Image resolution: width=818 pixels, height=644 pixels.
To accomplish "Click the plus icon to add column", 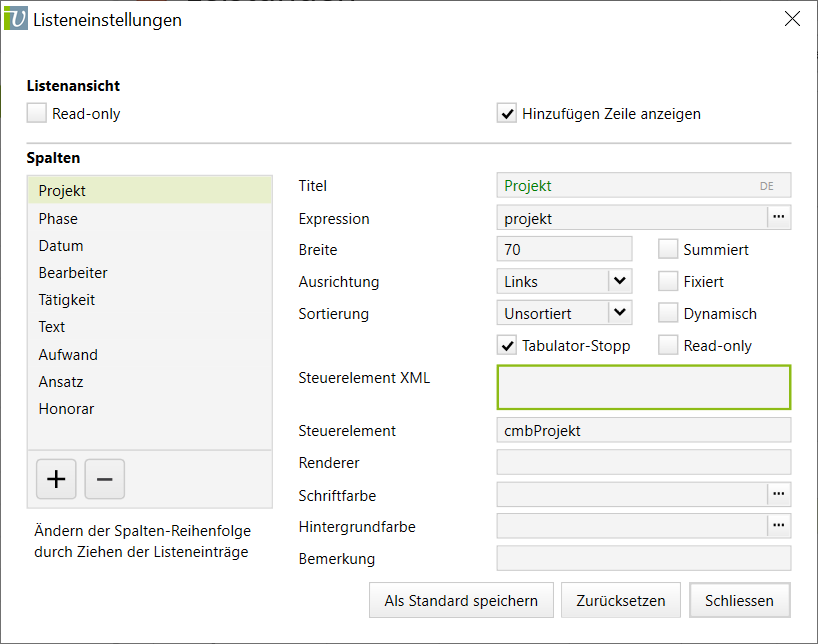I will [56, 480].
